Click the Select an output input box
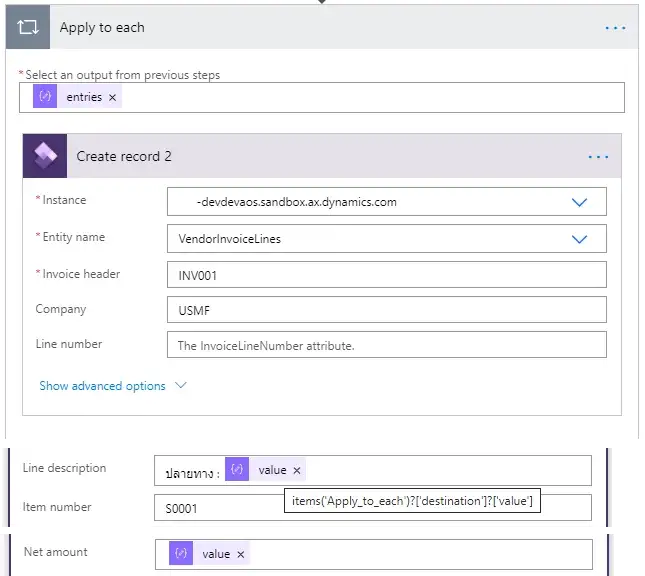 (322, 98)
